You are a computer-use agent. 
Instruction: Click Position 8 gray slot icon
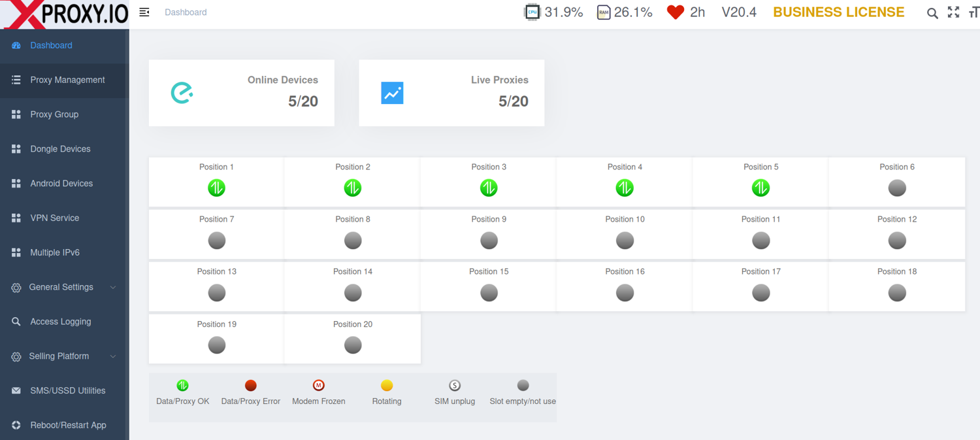click(x=353, y=241)
